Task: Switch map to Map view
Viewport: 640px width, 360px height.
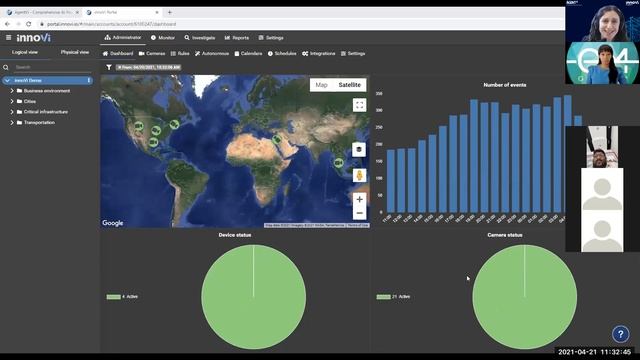Action: pyautogui.click(x=321, y=84)
